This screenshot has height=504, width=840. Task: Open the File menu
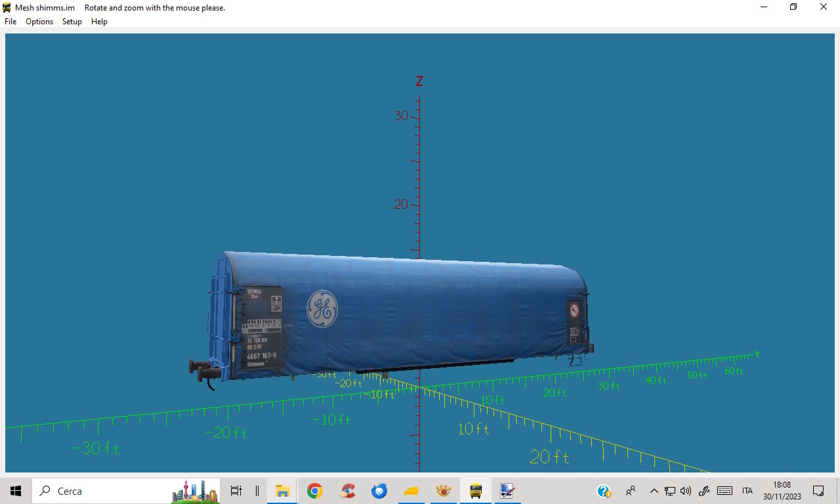[x=10, y=22]
